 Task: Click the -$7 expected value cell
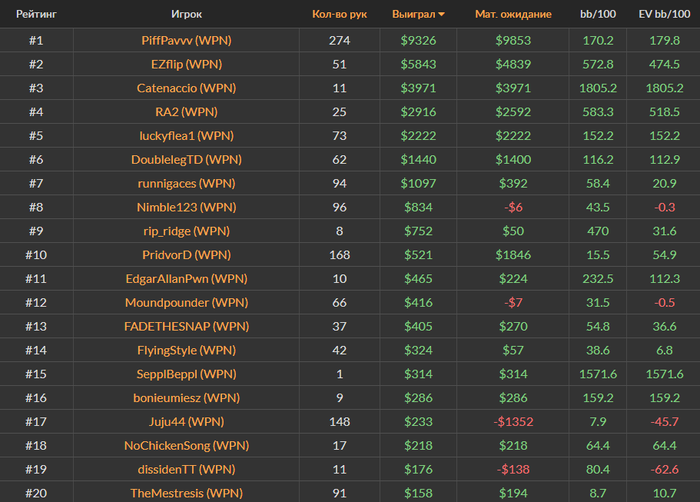point(513,302)
